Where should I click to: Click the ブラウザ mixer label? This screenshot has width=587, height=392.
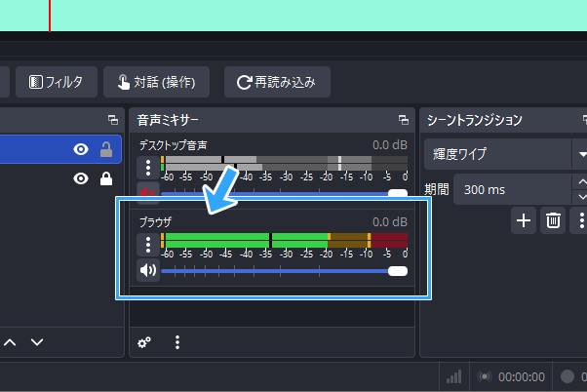[x=155, y=222]
